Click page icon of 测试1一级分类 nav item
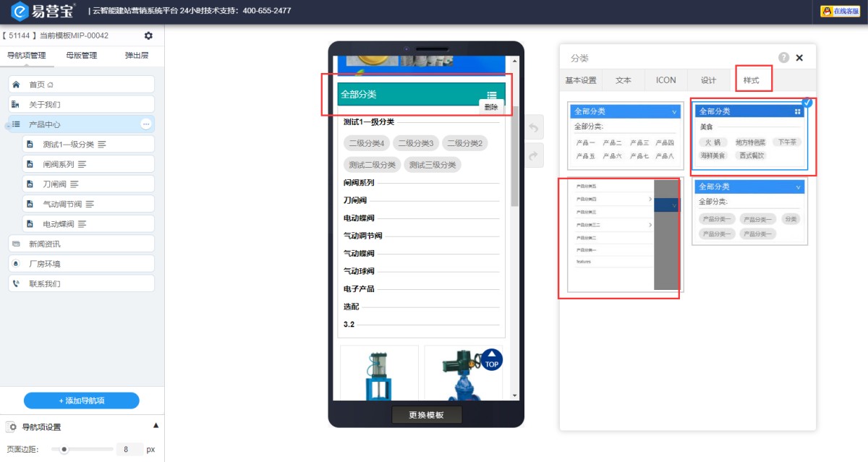868x462 pixels. (30, 145)
